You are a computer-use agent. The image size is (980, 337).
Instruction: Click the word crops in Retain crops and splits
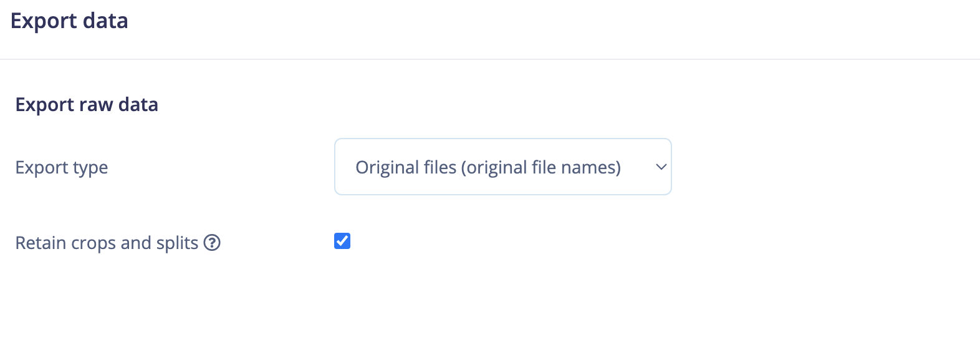94,243
